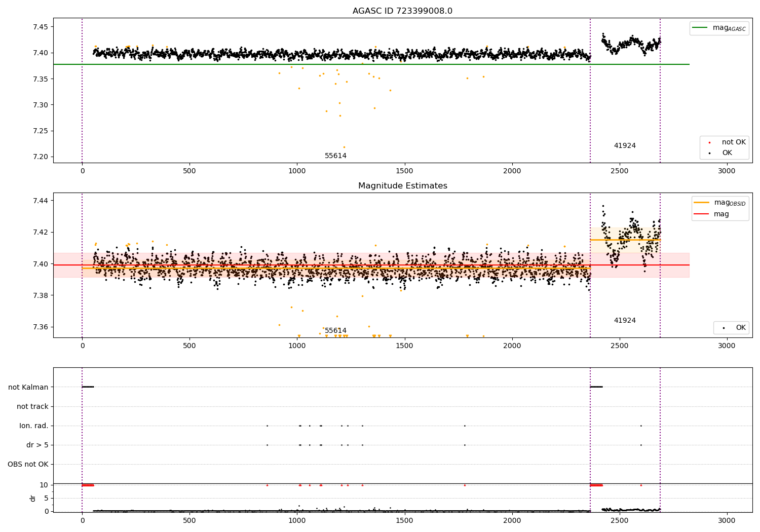The image size is (760, 532).
Task: Click the '7.38' y-tick in Magnitude Estimates plot
Action: 41,296
